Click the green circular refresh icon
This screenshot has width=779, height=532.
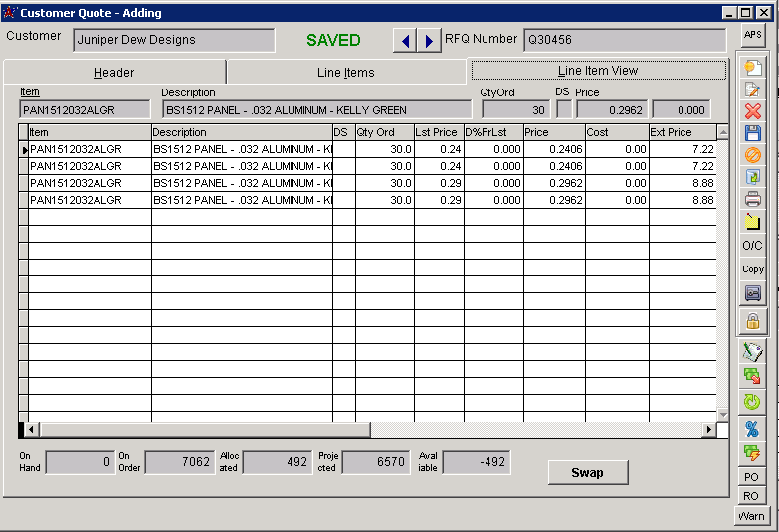tap(752, 402)
